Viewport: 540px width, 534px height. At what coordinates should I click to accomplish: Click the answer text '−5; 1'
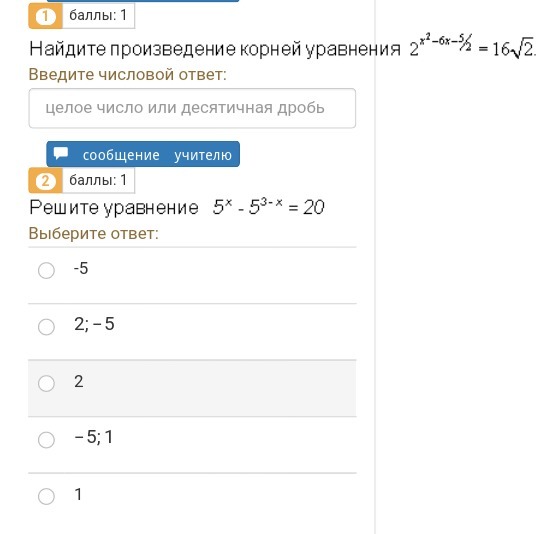click(x=94, y=437)
